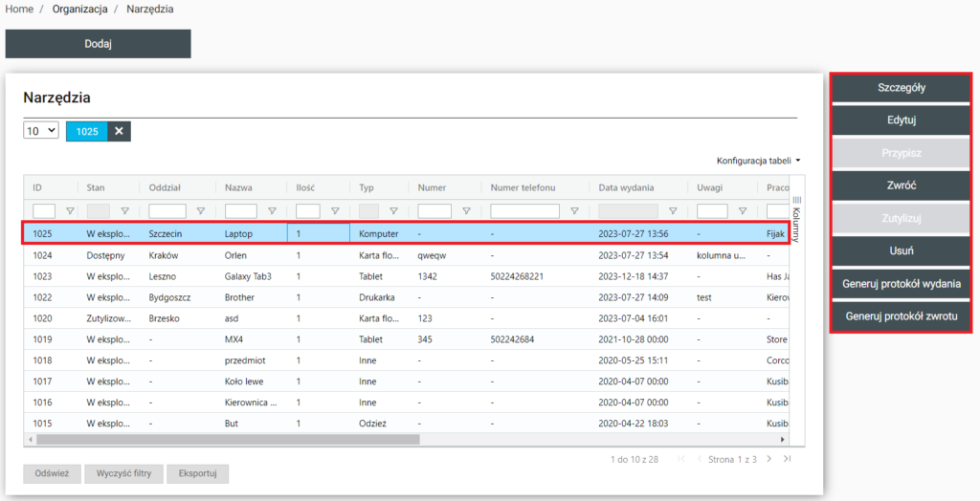Click the filter icon in Oddział column
Image resolution: width=980 pixels, height=501 pixels.
[200, 211]
